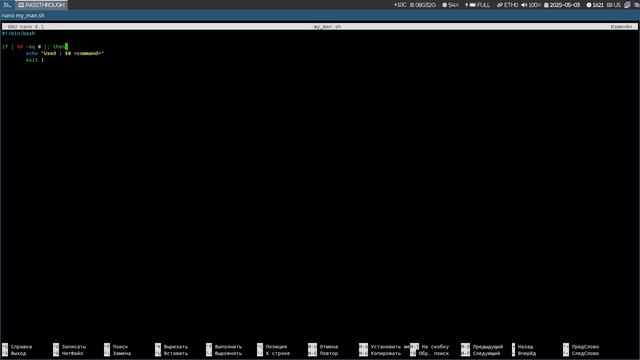This screenshot has height=360, width=640.
Task: Click the Следующий (Next) shortcut
Action: pos(481,353)
